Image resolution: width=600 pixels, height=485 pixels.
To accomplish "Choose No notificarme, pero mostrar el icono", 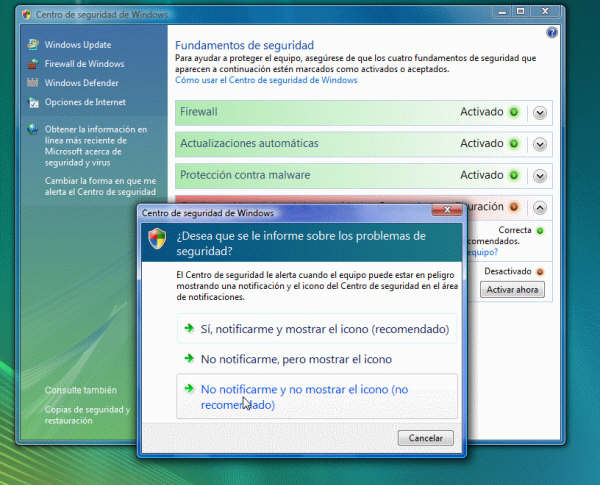I will tap(317, 359).
